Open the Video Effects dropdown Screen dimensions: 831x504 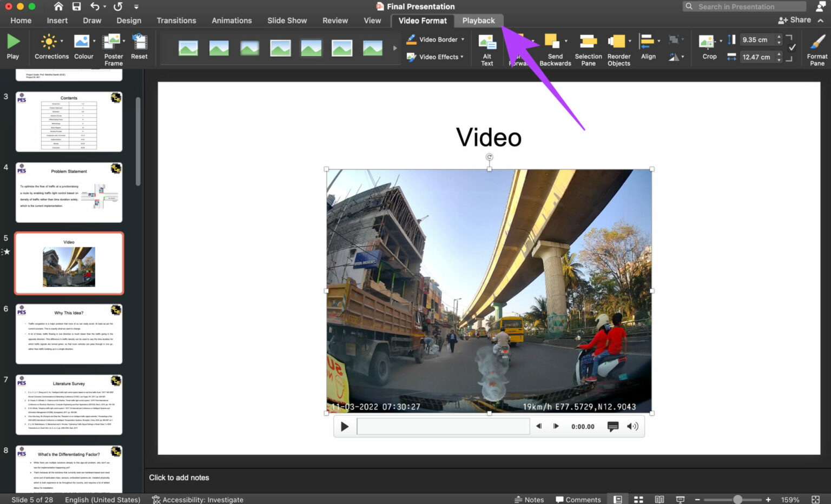click(435, 57)
